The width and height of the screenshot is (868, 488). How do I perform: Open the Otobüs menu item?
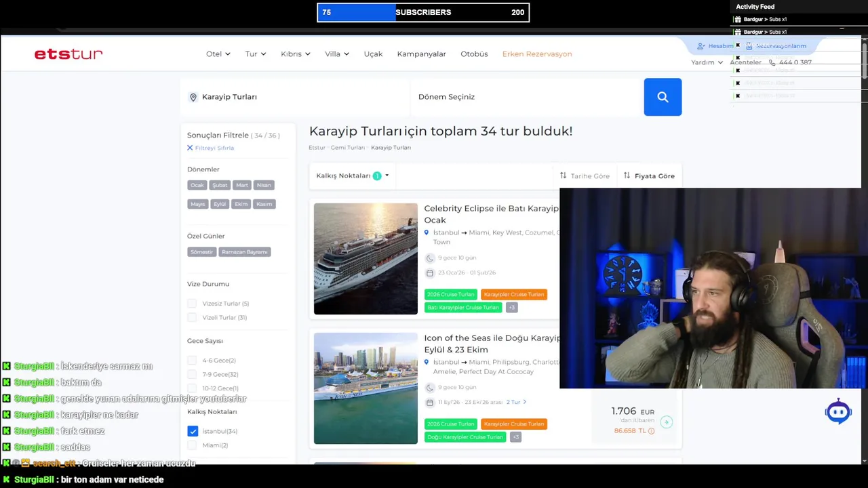click(x=474, y=54)
